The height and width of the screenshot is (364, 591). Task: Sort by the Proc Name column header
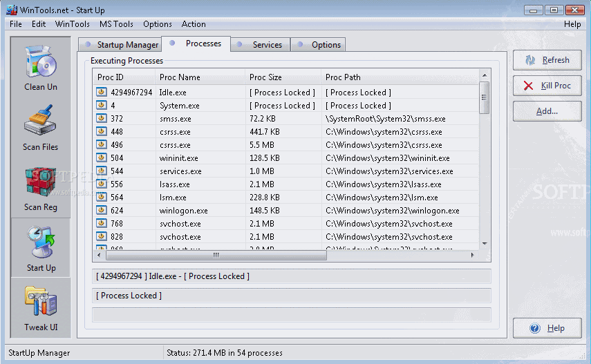(x=200, y=77)
